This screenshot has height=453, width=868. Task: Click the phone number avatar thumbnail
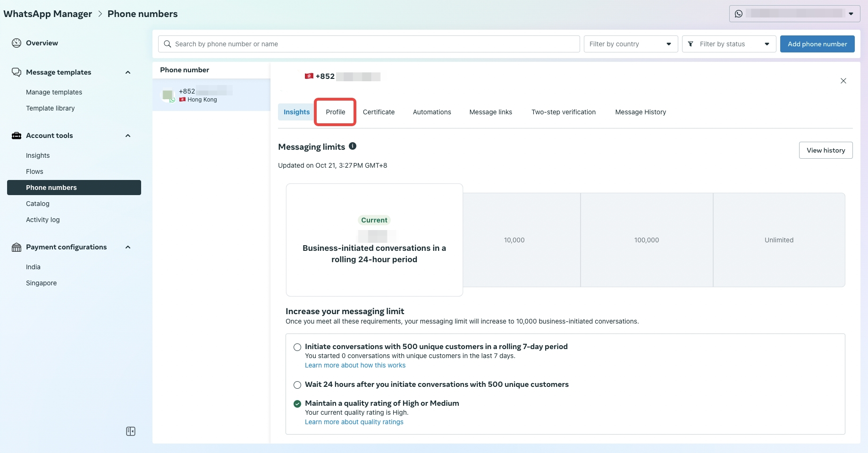[168, 95]
